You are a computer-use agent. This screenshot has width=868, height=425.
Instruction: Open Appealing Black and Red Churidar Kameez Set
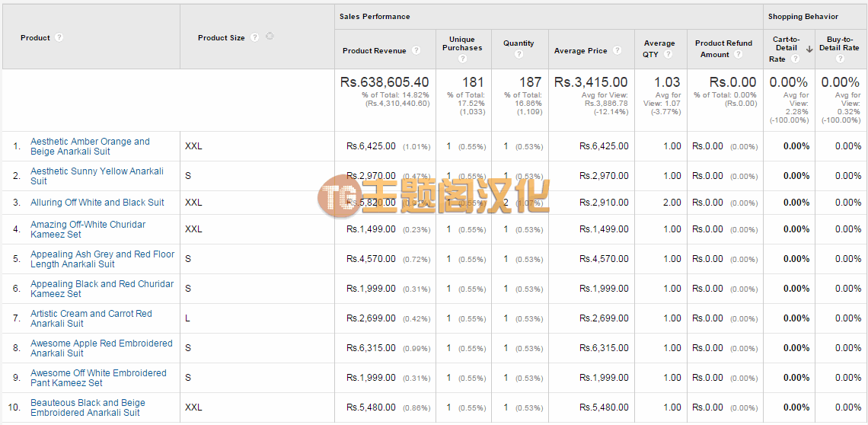click(102, 289)
